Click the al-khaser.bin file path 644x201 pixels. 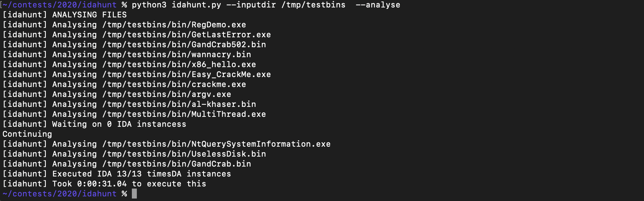coord(179,104)
